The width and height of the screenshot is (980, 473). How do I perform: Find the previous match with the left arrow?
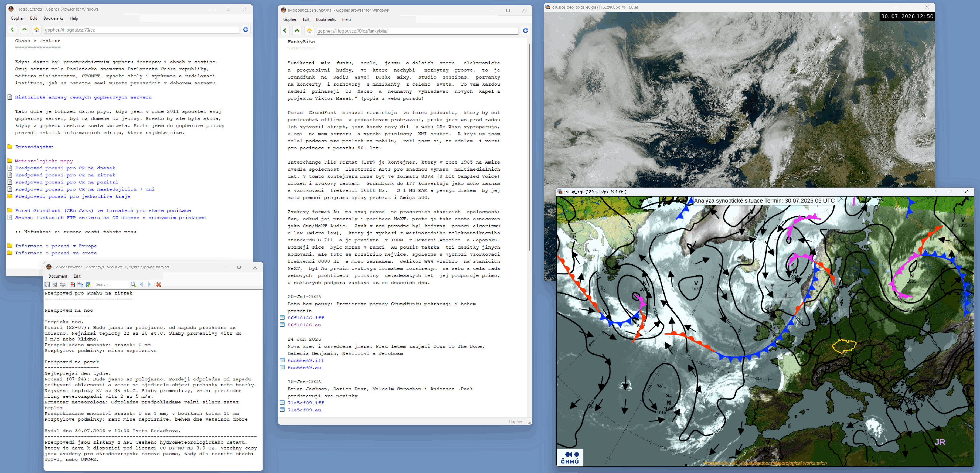[x=141, y=285]
